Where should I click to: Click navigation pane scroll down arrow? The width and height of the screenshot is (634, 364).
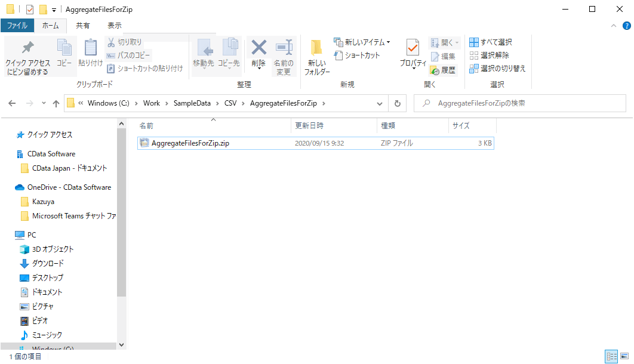pos(121,345)
